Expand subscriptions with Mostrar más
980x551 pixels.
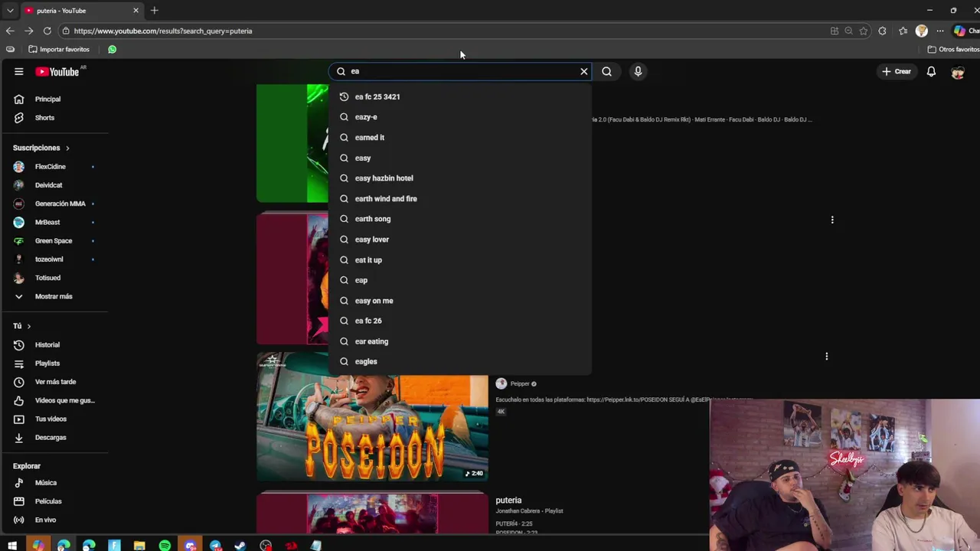tap(54, 296)
